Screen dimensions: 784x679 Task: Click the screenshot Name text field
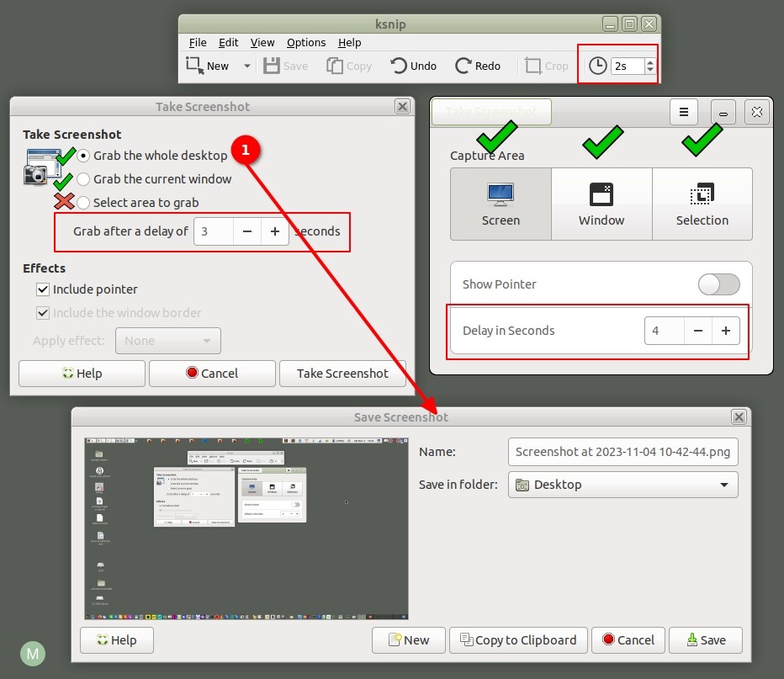623,452
